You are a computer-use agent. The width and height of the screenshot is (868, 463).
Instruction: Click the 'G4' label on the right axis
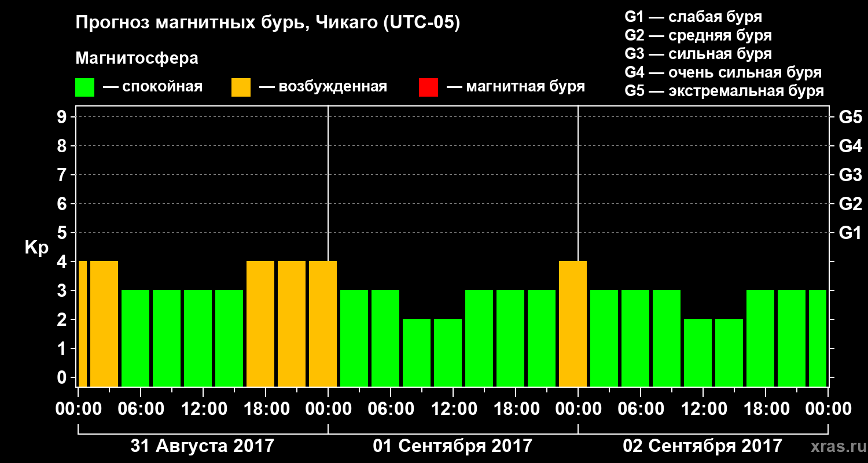(x=851, y=146)
